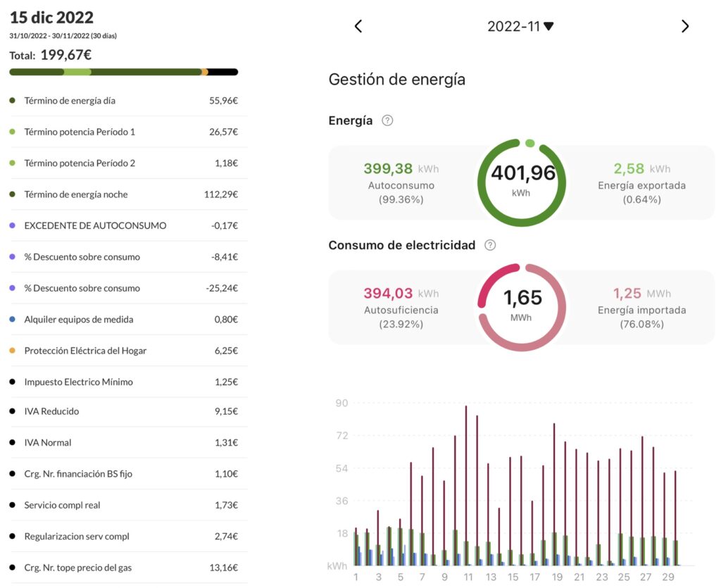
Task: Open the IVA Reducido line item
Action: [123, 411]
